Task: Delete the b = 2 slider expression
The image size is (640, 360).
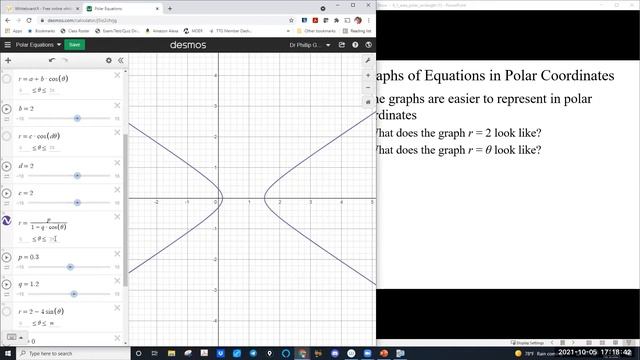Action: [117, 106]
